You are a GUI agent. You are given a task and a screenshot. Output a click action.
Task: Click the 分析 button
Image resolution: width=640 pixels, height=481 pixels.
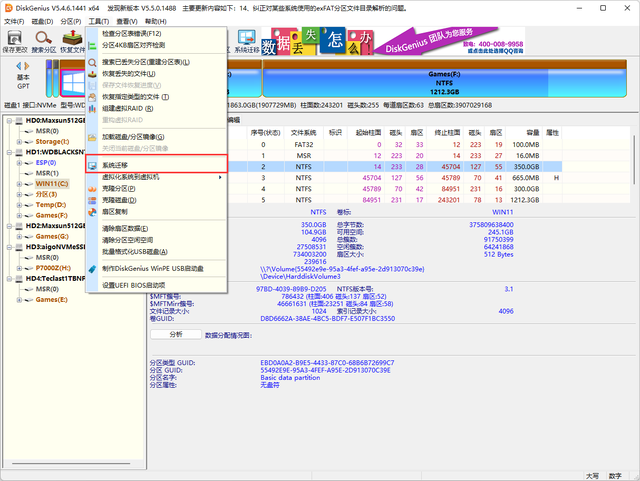tap(176, 334)
